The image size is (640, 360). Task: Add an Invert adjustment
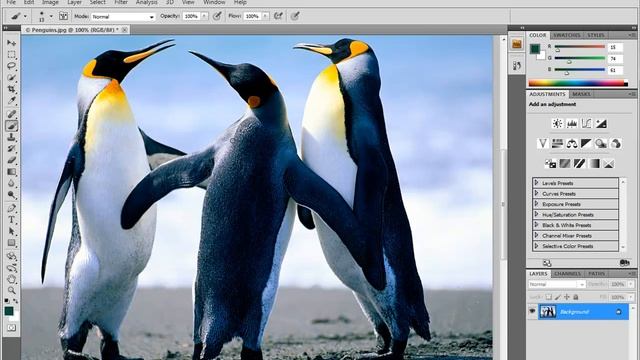[x=550, y=164]
